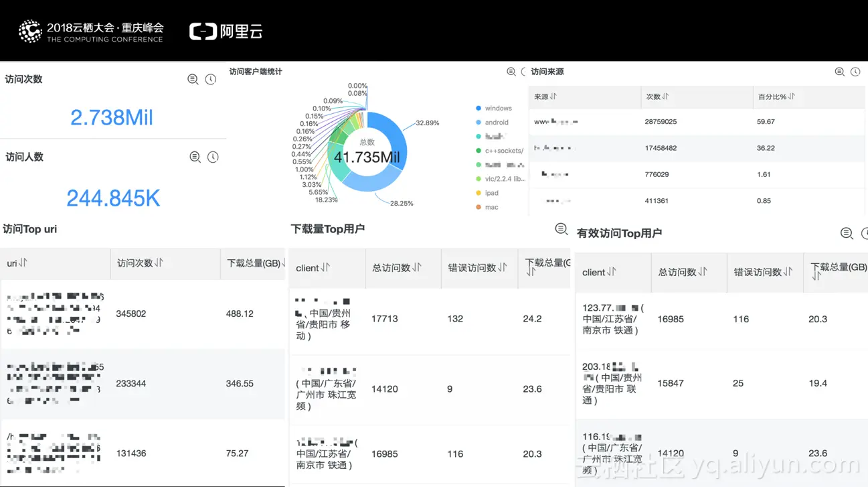The image size is (868, 487).
Task: Sort 下载量Top用户 table by client
Action: [326, 267]
